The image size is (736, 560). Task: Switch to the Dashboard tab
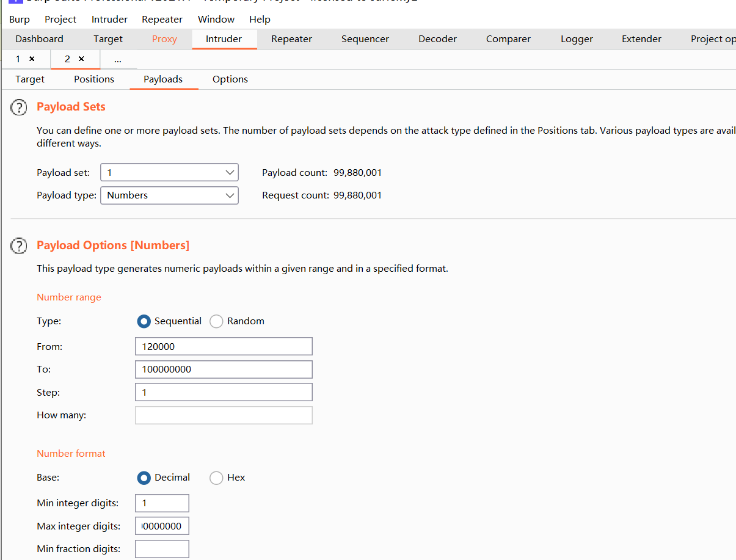39,39
